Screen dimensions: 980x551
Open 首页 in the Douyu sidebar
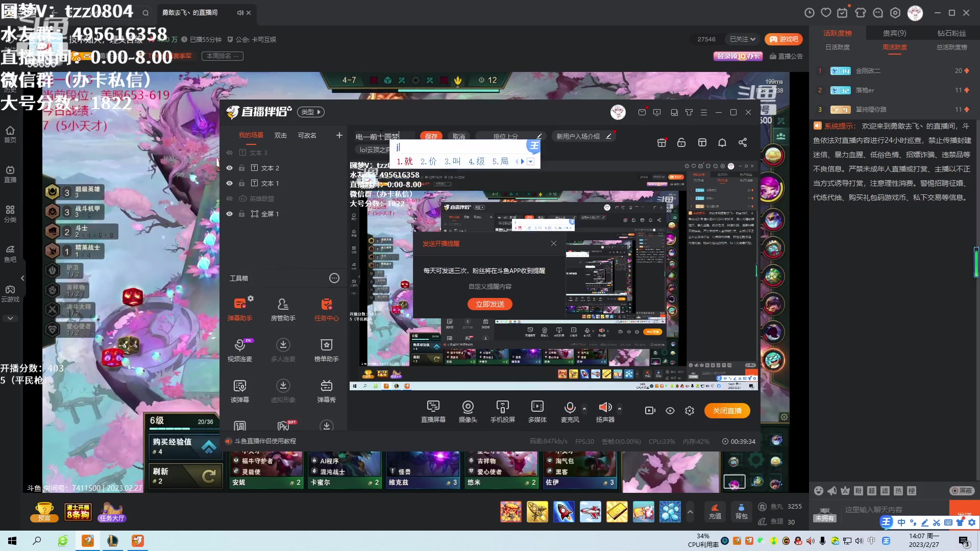[x=10, y=134]
